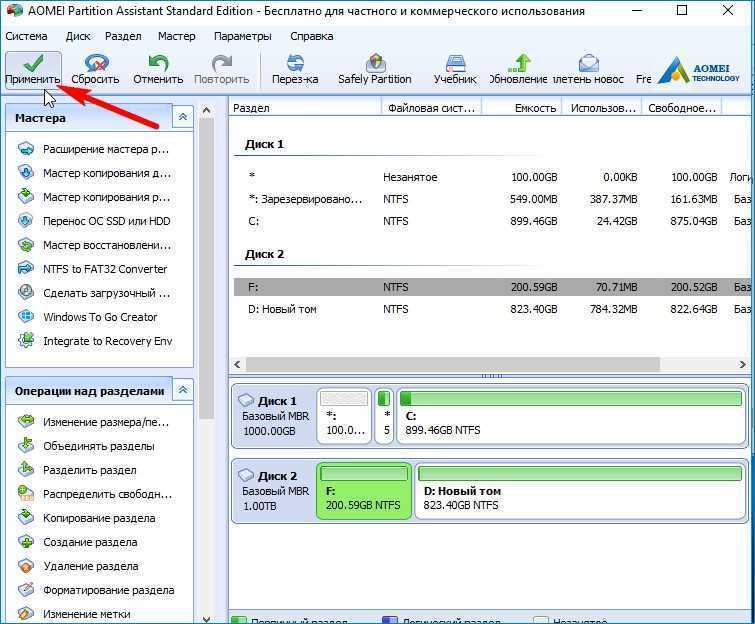
Task: Click the left sidebar scroll-down arrow
Action: click(x=207, y=619)
